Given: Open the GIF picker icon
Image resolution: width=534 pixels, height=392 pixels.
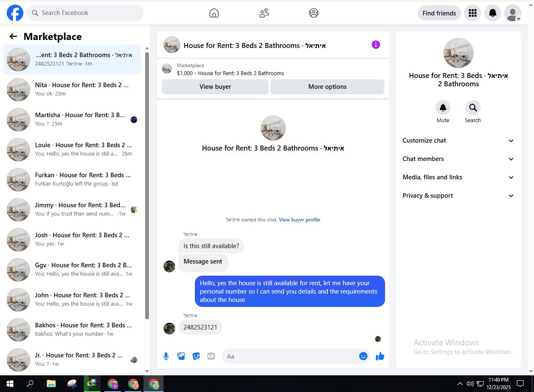Looking at the screenshot, I should pyautogui.click(x=211, y=356).
